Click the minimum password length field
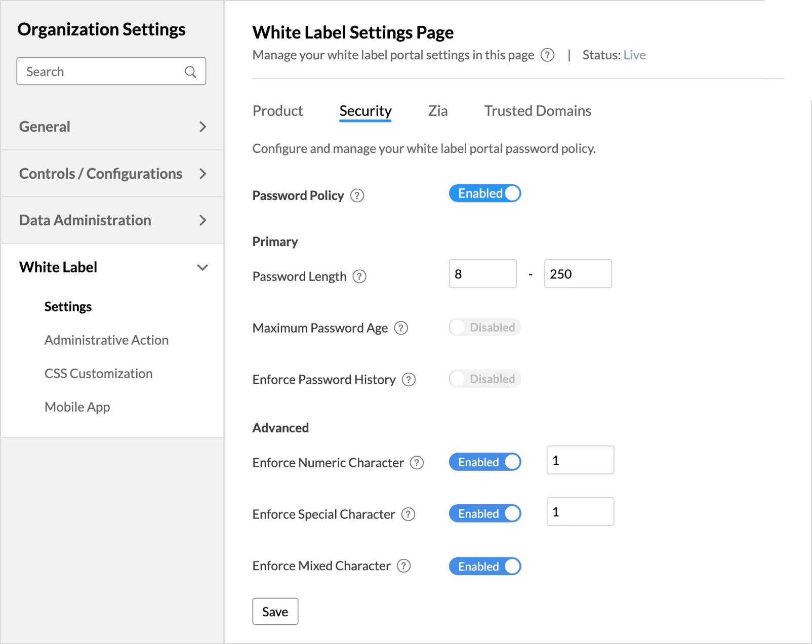812x644 pixels. point(482,274)
